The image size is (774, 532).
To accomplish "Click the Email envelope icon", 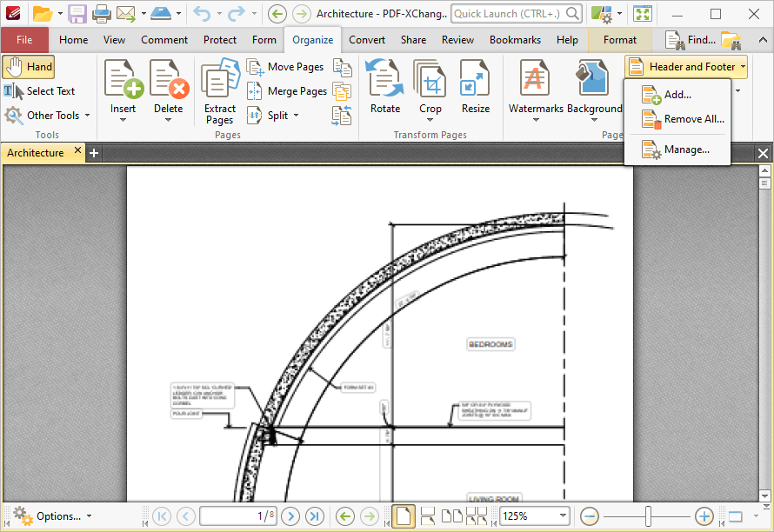I will pyautogui.click(x=126, y=14).
